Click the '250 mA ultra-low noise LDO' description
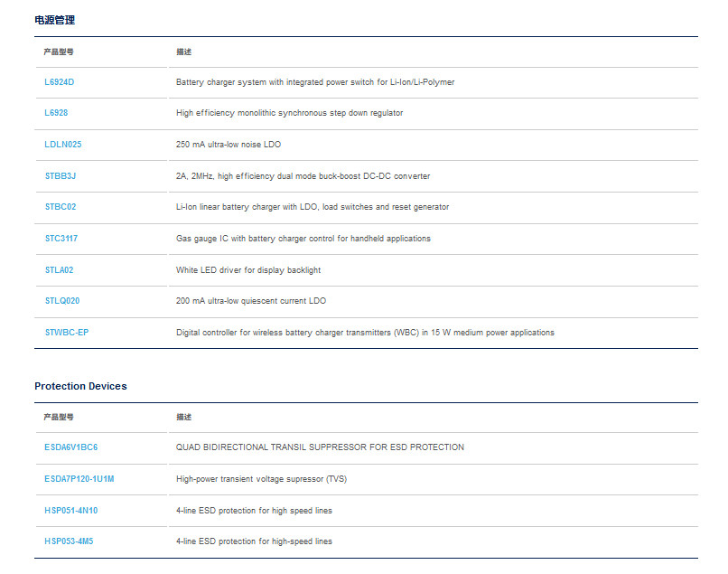 click(229, 145)
